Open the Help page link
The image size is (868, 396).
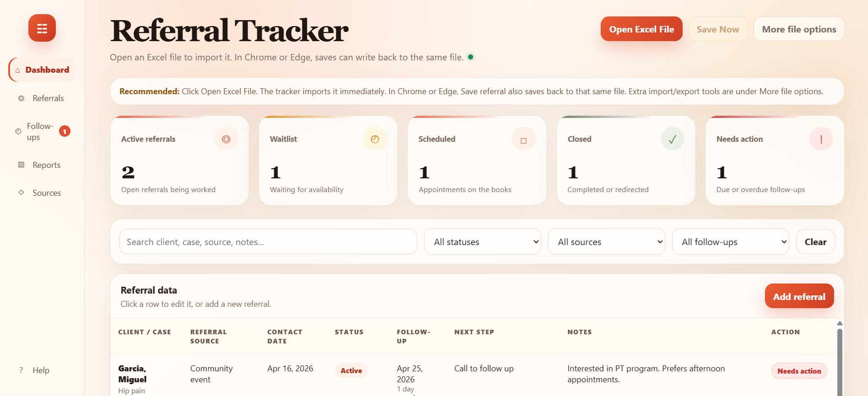pos(41,370)
